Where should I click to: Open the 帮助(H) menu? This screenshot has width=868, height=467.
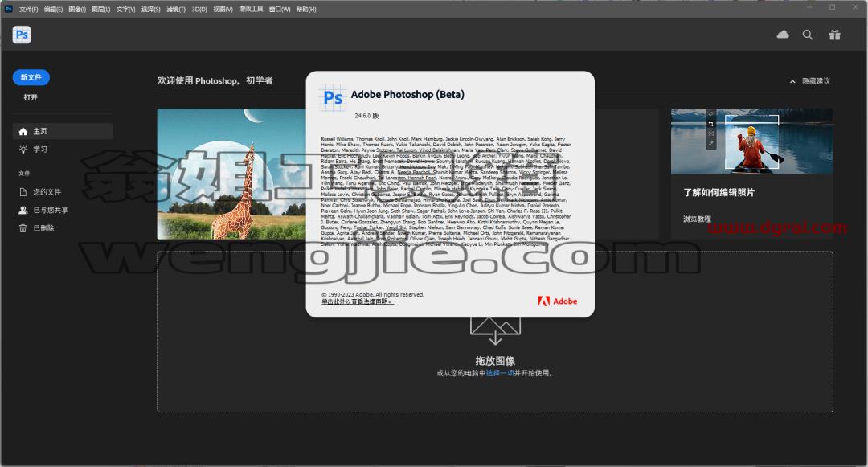(x=306, y=10)
